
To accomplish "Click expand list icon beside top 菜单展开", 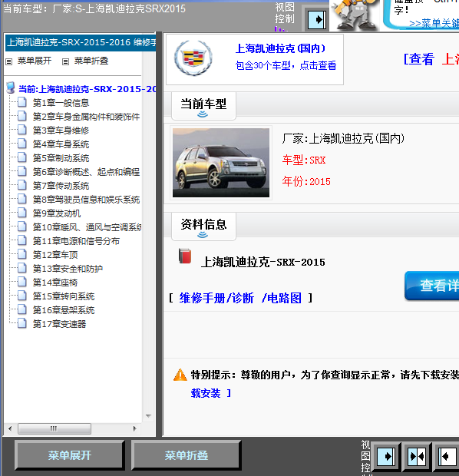I will (8, 62).
